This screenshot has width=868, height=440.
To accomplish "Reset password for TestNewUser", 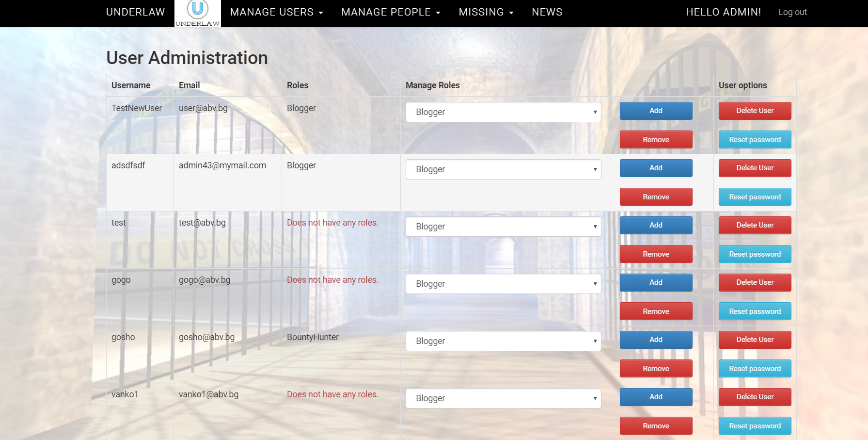I will pos(755,140).
